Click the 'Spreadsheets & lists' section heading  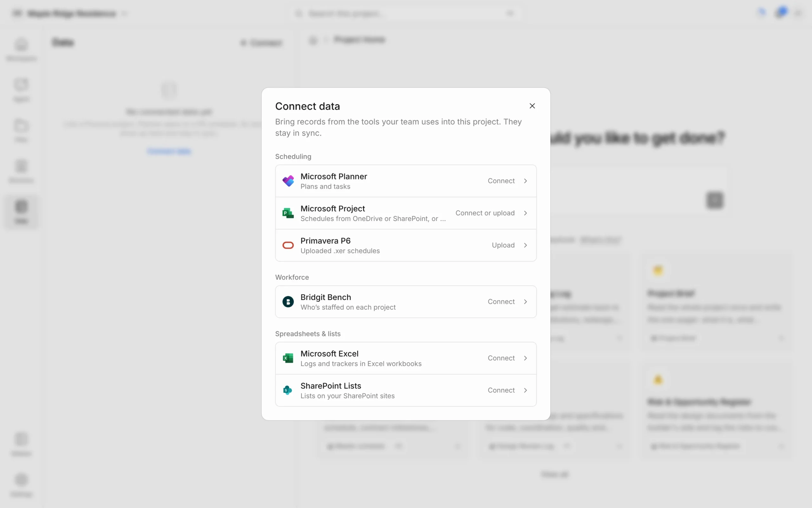coord(308,334)
